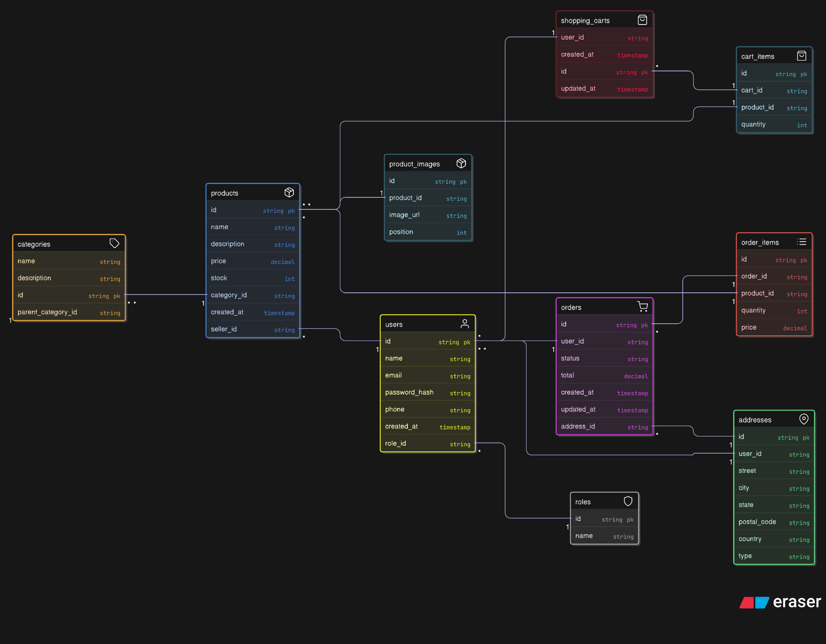
Task: Click the postal_code row in addresses table
Action: pyautogui.click(x=774, y=522)
